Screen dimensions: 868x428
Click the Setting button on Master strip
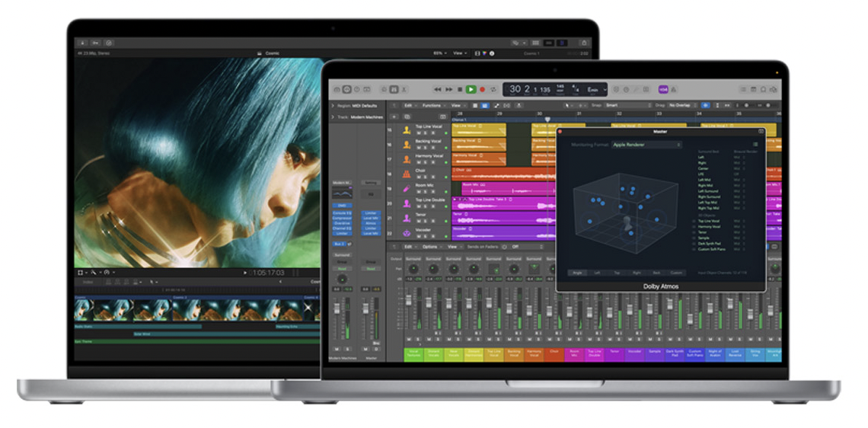pos(371,182)
